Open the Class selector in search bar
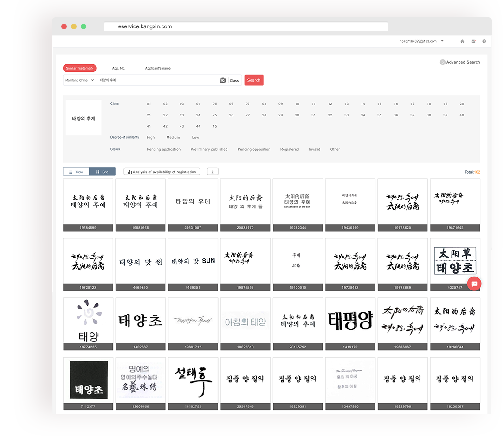 pyautogui.click(x=234, y=81)
